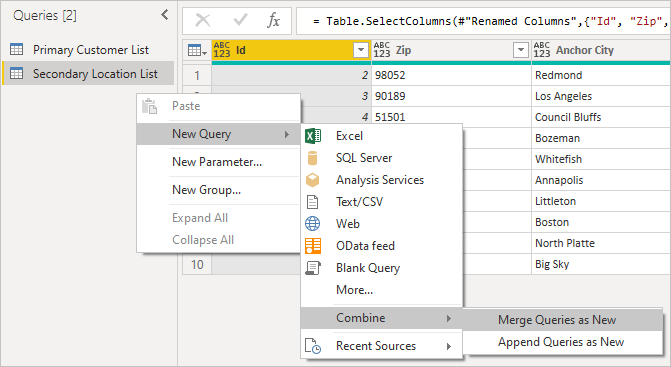This screenshot has height=367, width=671.
Task: Choose the SQL Server source label
Action: click(x=364, y=158)
